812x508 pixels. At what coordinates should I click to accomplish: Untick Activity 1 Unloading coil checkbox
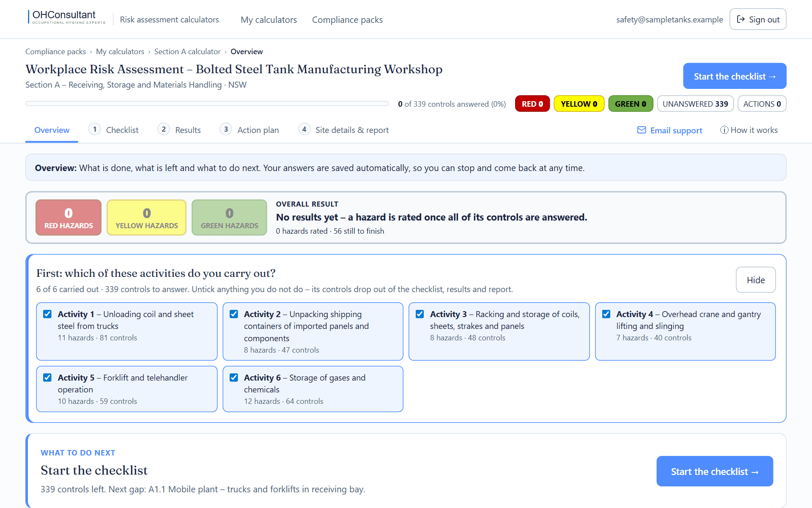tap(47, 314)
